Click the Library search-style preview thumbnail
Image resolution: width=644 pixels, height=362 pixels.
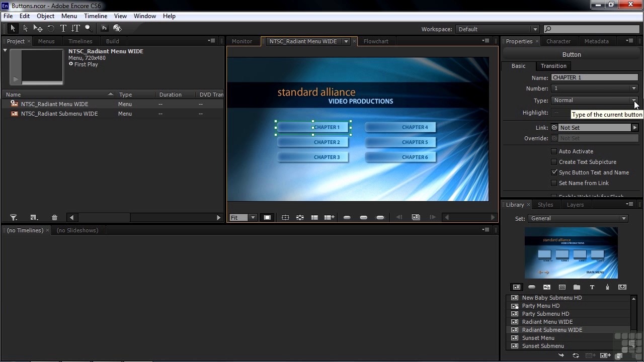coord(571,253)
